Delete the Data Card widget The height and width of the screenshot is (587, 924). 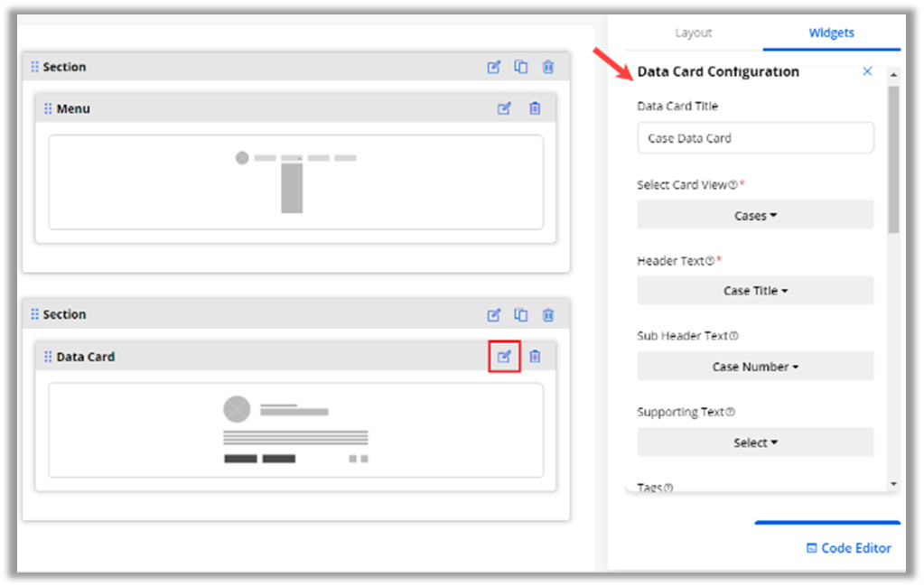point(535,357)
